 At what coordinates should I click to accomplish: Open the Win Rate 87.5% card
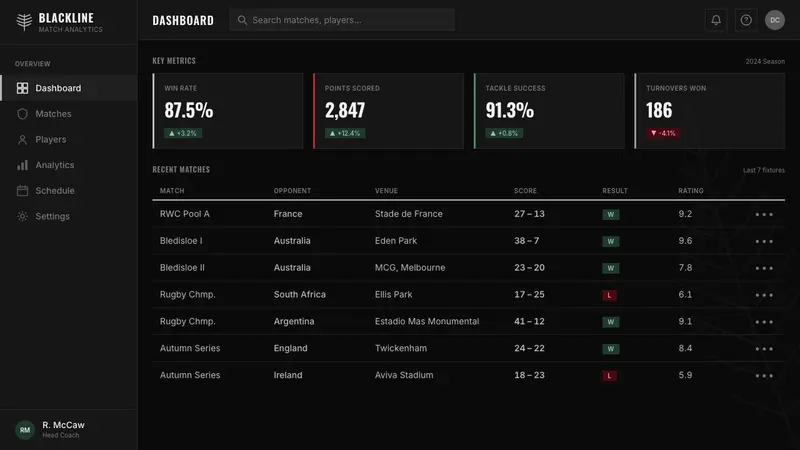(228, 111)
